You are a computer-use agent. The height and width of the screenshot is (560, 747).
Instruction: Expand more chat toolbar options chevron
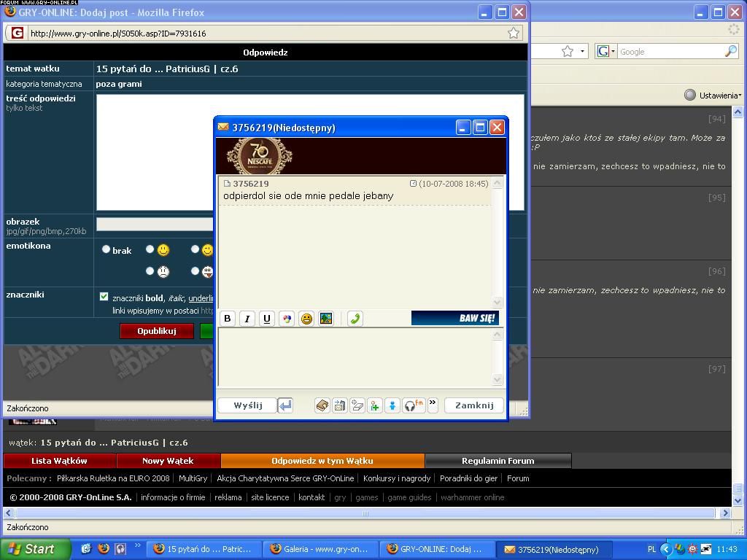click(433, 403)
